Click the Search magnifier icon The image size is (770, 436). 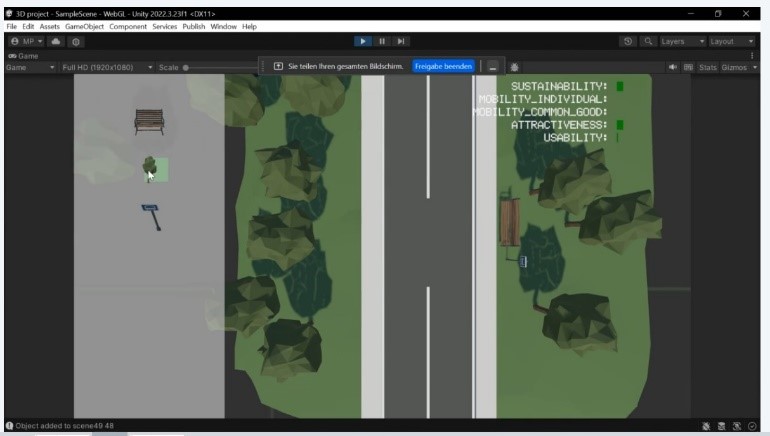click(648, 41)
